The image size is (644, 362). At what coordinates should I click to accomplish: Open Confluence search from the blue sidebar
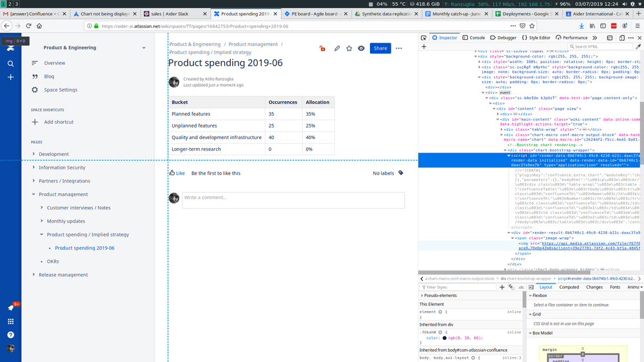(x=11, y=64)
